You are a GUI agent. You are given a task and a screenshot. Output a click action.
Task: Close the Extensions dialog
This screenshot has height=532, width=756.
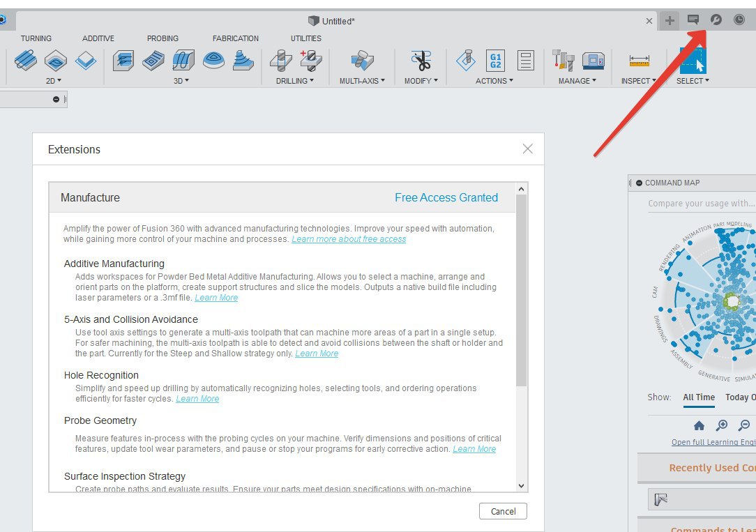tap(527, 149)
